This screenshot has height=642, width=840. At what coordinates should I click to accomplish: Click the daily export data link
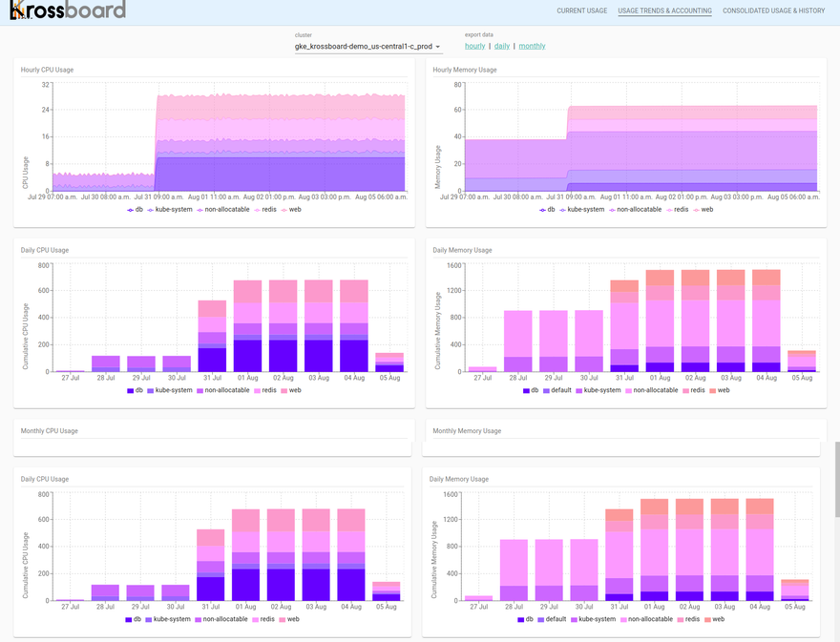tap(502, 46)
